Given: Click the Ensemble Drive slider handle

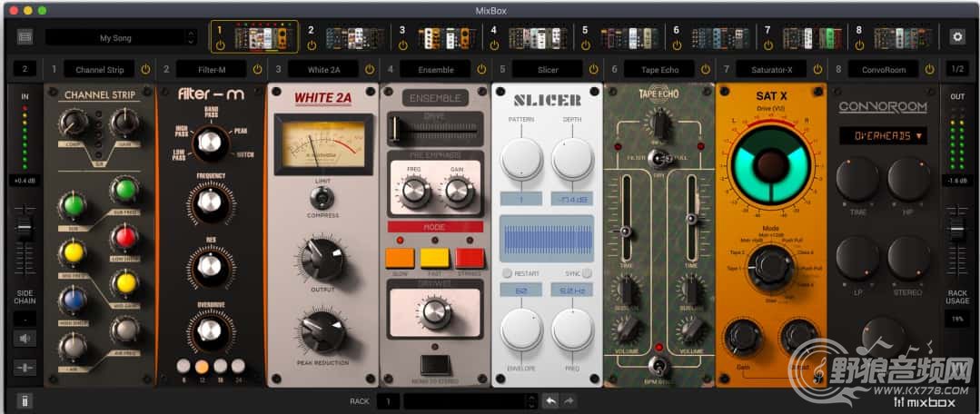Looking at the screenshot, I should (395, 129).
